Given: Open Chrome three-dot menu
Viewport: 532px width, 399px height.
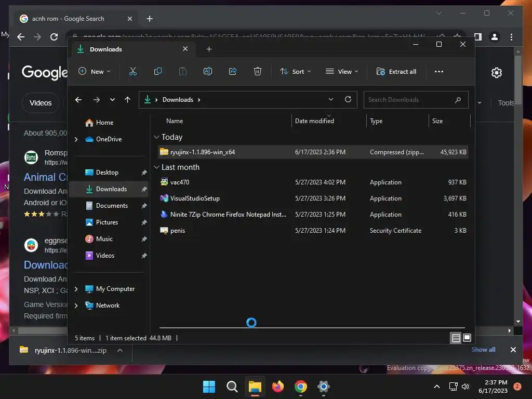Looking at the screenshot, I should tap(511, 37).
